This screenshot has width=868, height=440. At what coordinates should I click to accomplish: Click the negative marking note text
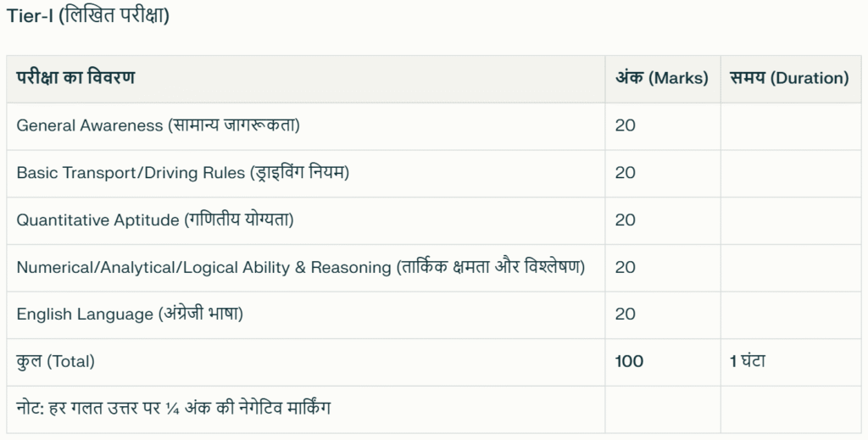click(173, 409)
